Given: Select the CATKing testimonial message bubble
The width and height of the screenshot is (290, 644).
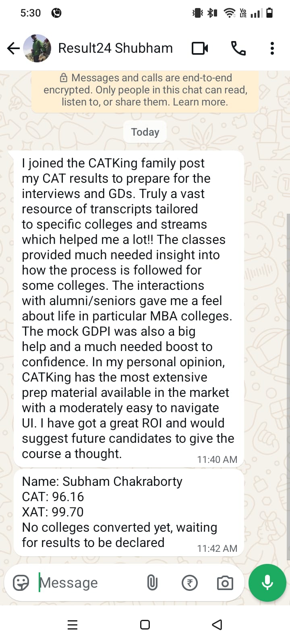Looking at the screenshot, I should (x=128, y=308).
